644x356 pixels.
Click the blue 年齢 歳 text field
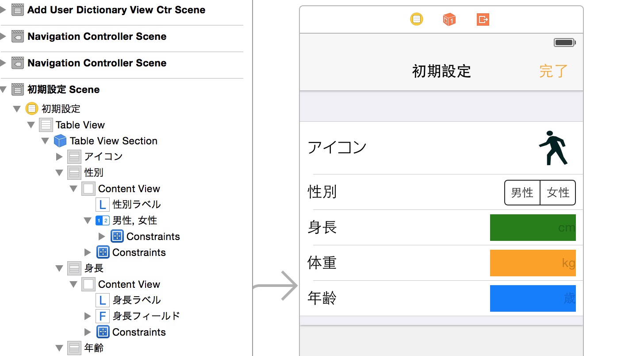pyautogui.click(x=533, y=298)
